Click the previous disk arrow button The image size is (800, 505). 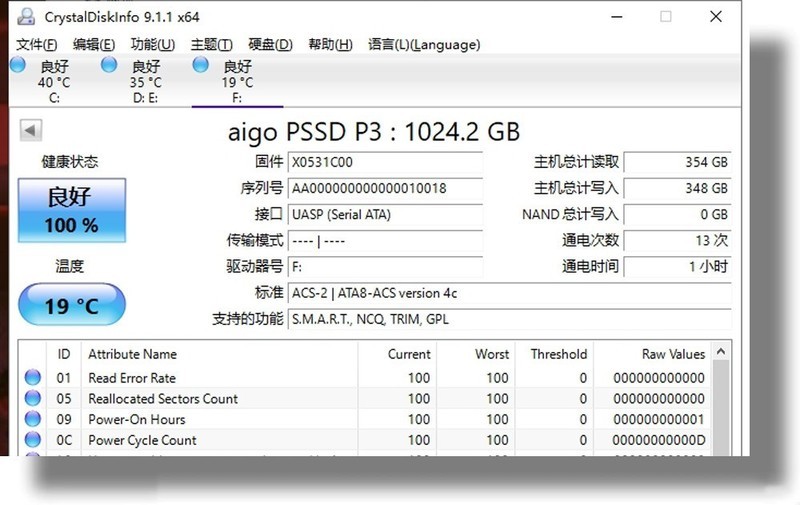[x=31, y=130]
